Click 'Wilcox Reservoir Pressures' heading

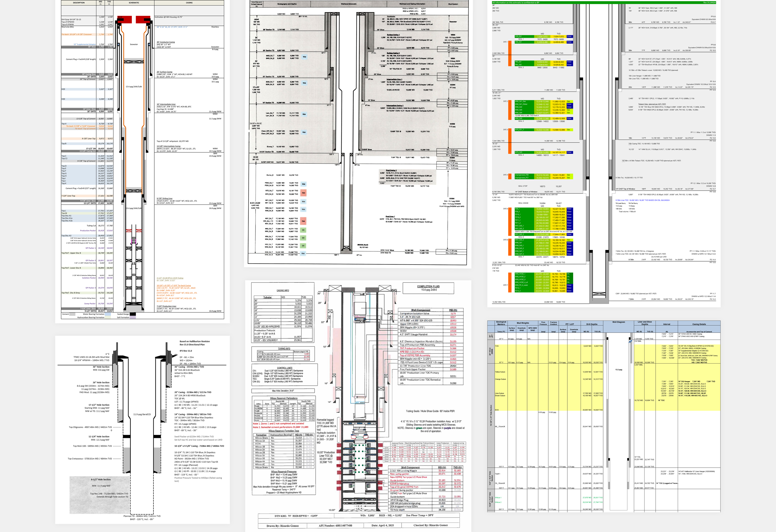click(x=284, y=472)
